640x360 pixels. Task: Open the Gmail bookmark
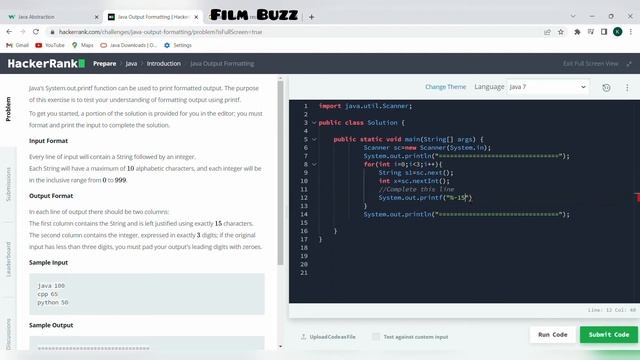[x=18, y=45]
